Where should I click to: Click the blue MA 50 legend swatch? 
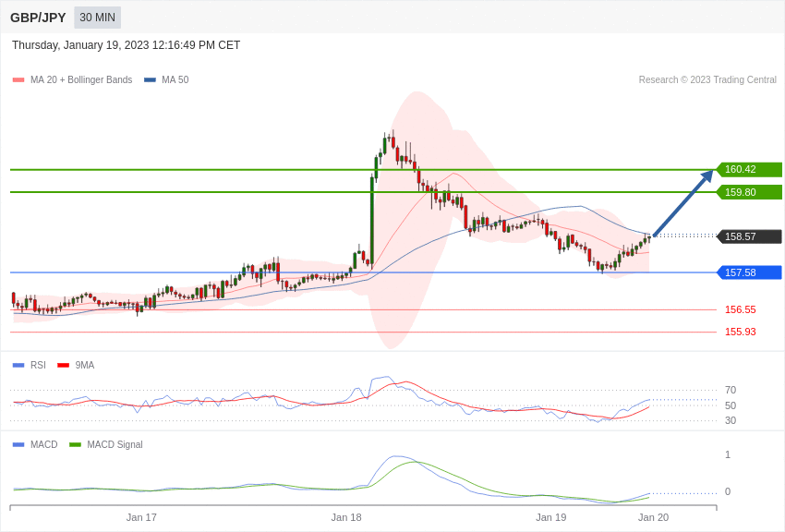click(x=150, y=80)
